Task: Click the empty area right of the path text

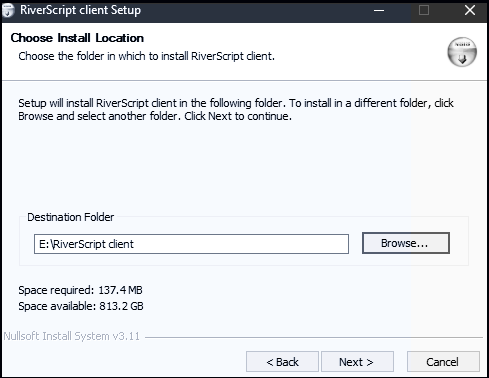Action: [240, 244]
